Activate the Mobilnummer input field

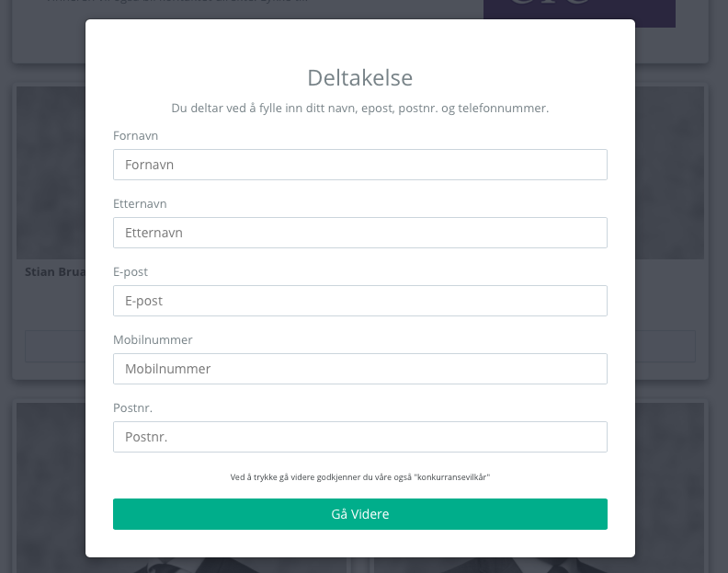(x=359, y=369)
